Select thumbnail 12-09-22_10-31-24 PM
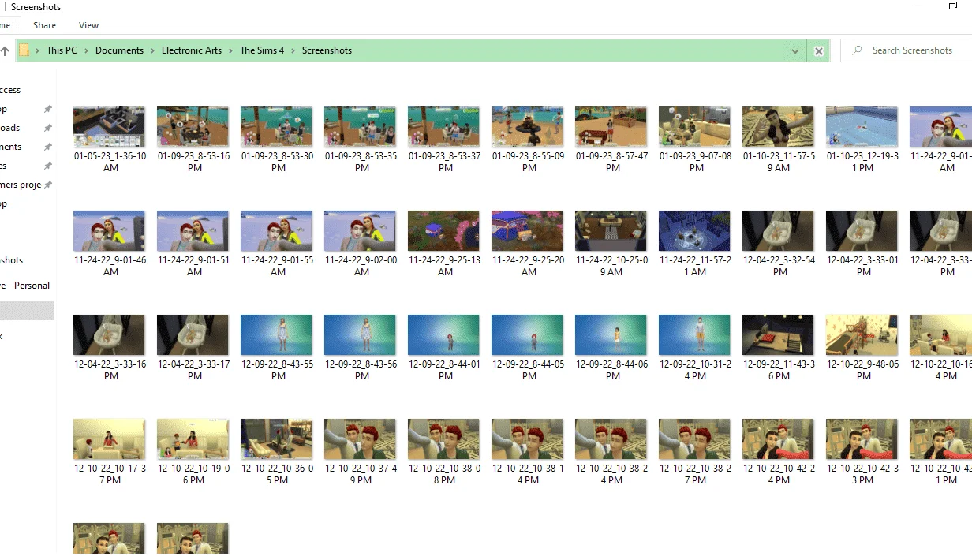The image size is (972, 560). 694,335
